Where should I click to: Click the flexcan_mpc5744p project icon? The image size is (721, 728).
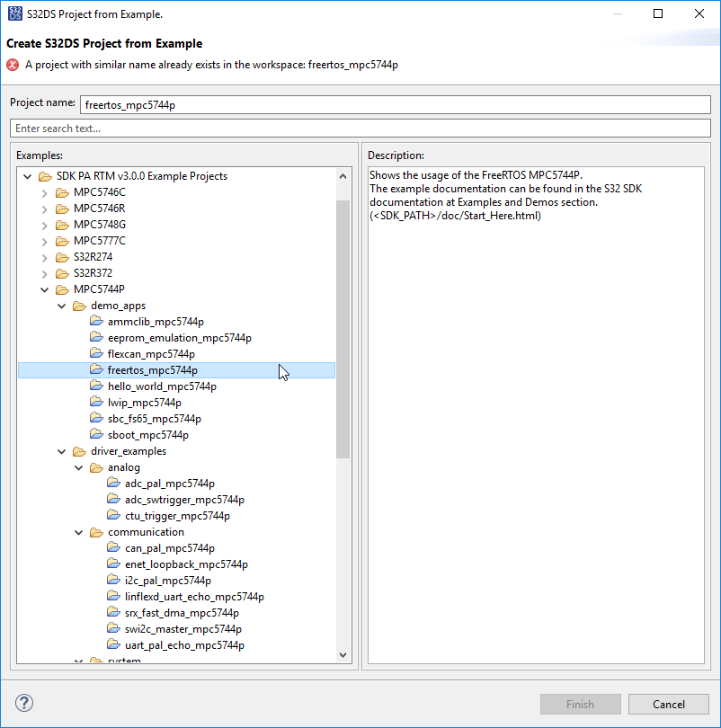click(x=96, y=354)
